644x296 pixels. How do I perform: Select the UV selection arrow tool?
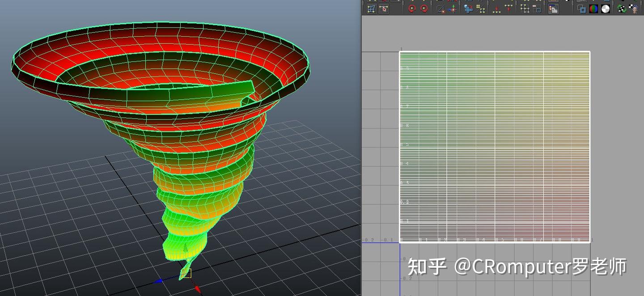(x=384, y=9)
